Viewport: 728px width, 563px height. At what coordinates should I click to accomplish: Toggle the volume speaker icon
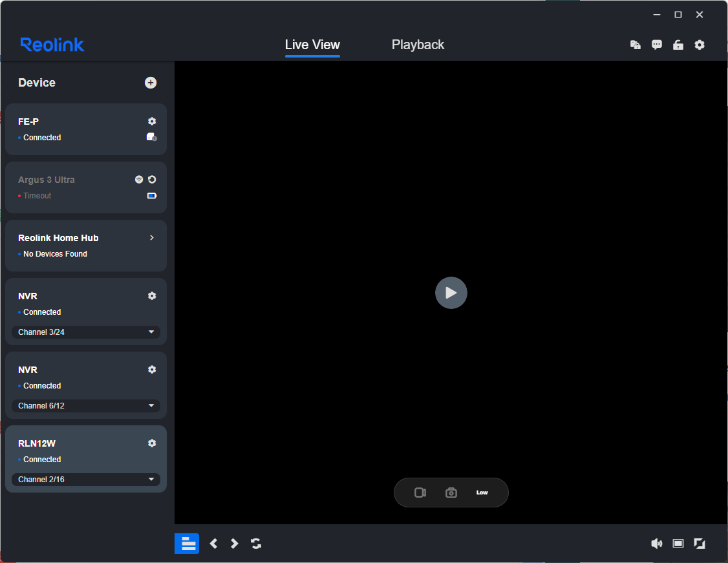[x=656, y=544]
